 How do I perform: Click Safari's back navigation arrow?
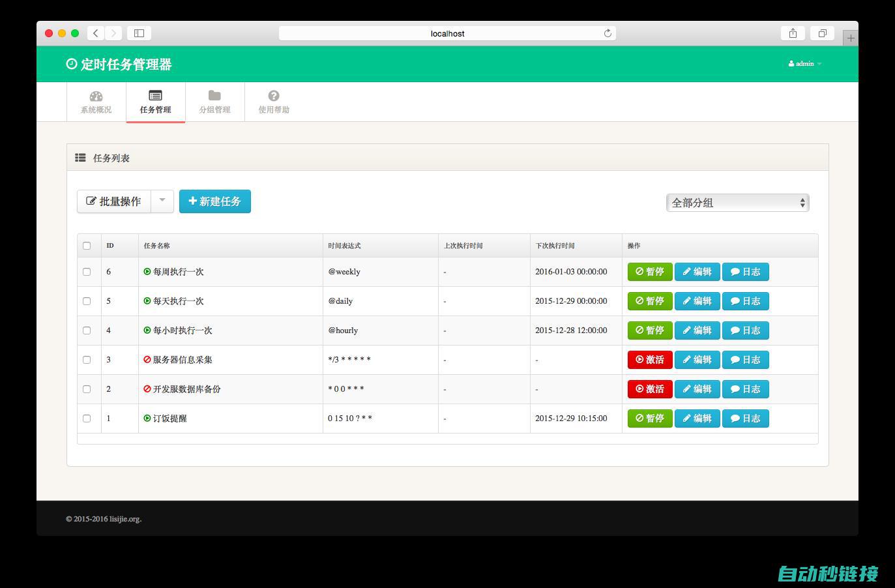pos(96,33)
